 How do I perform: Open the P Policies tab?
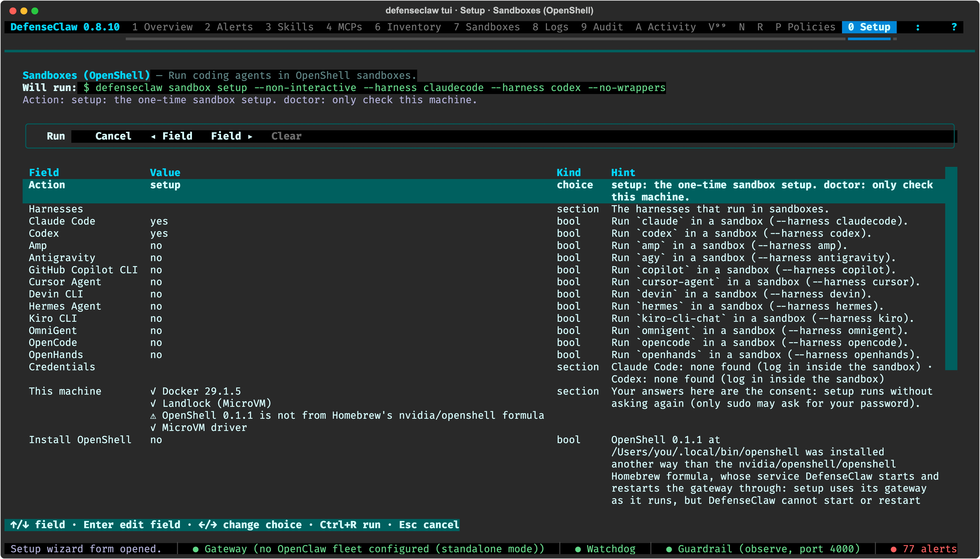pos(805,27)
